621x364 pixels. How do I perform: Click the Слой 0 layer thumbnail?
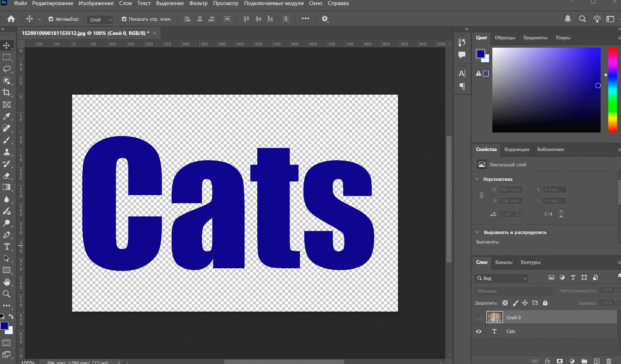pyautogui.click(x=495, y=317)
